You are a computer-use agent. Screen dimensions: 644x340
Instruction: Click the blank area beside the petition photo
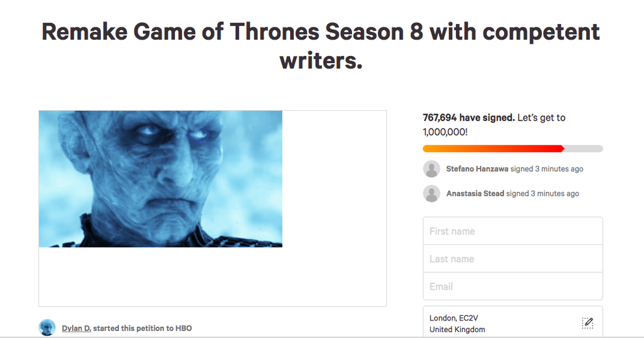[334, 195]
